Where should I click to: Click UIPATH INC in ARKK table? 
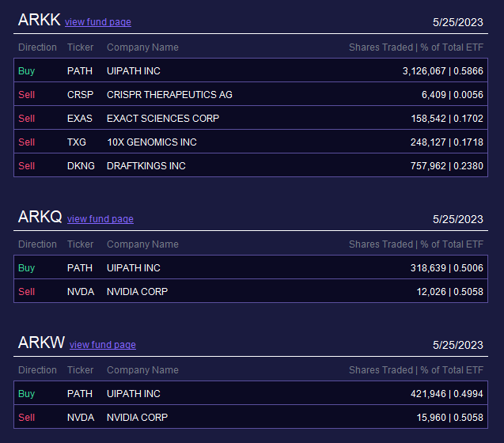(134, 70)
